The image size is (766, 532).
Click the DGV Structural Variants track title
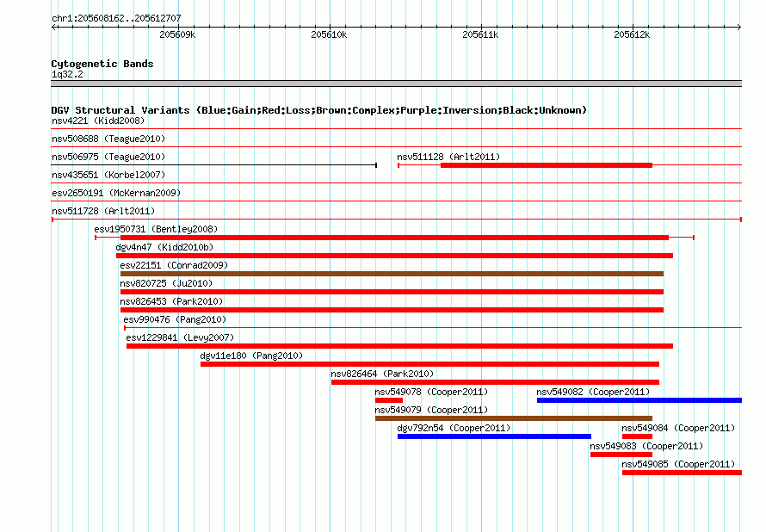pyautogui.click(x=319, y=110)
